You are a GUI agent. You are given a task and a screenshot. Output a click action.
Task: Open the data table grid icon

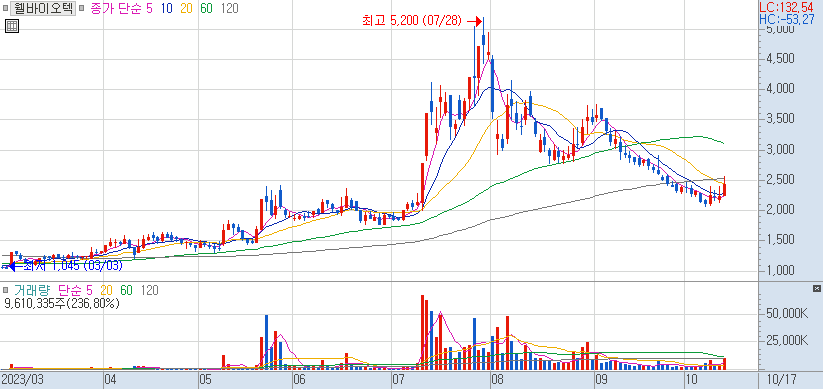(x=12, y=26)
